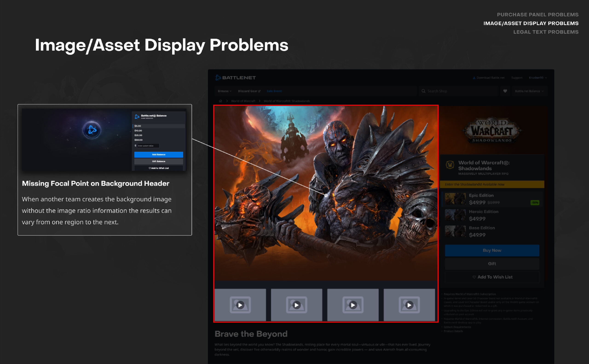Open the wishlist heart icon beside the search bar
This screenshot has height=364, width=589.
(505, 91)
